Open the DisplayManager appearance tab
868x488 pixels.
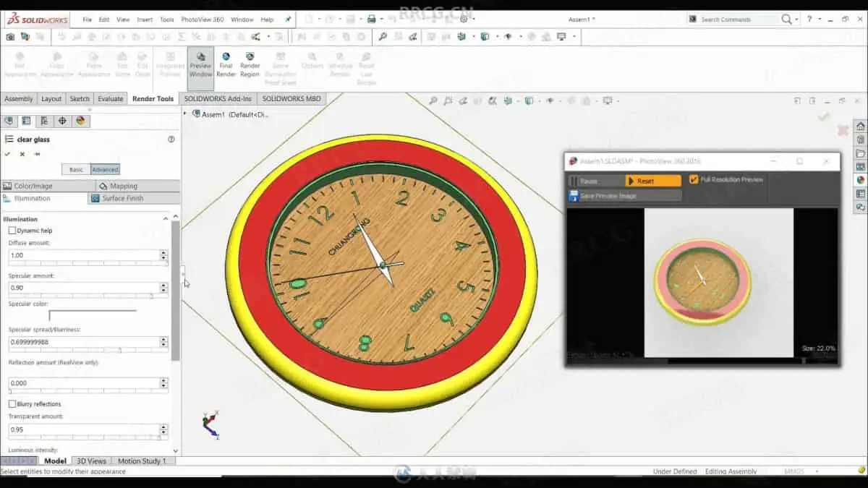(x=80, y=121)
